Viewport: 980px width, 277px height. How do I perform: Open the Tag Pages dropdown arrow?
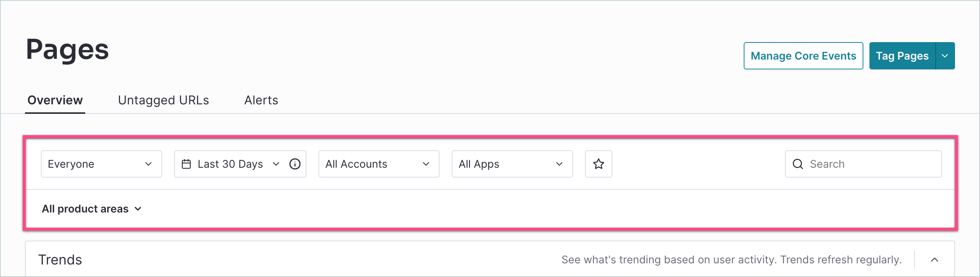[x=945, y=56]
